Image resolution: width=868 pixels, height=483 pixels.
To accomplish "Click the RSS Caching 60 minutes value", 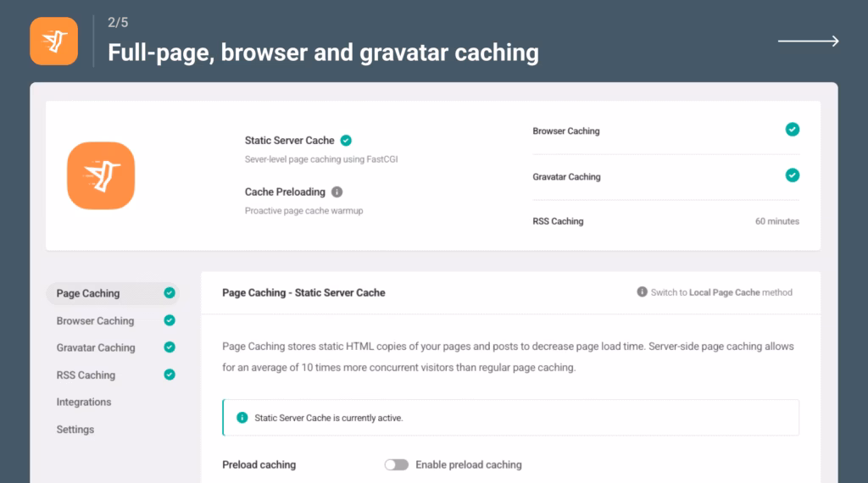I will click(776, 221).
